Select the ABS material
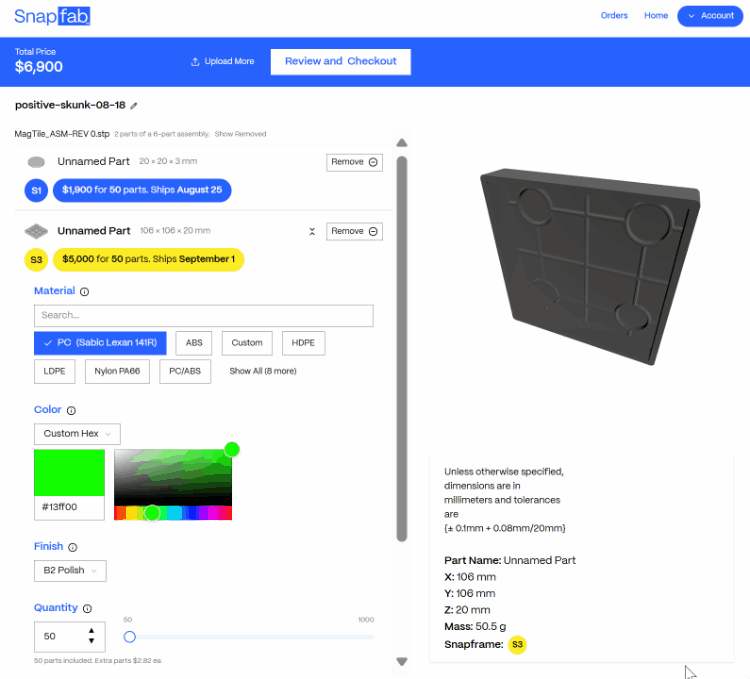The height and width of the screenshot is (679, 750). tap(194, 343)
